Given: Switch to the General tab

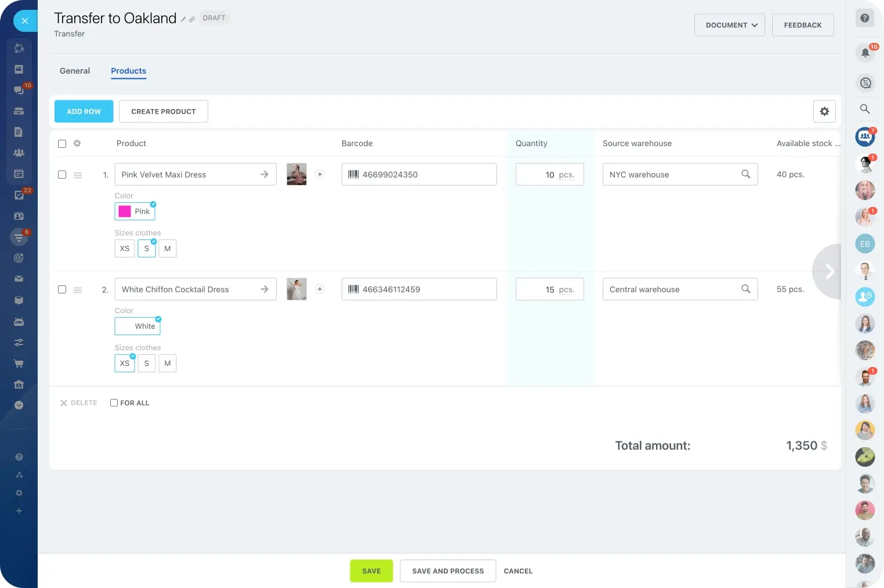Looking at the screenshot, I should tap(75, 71).
